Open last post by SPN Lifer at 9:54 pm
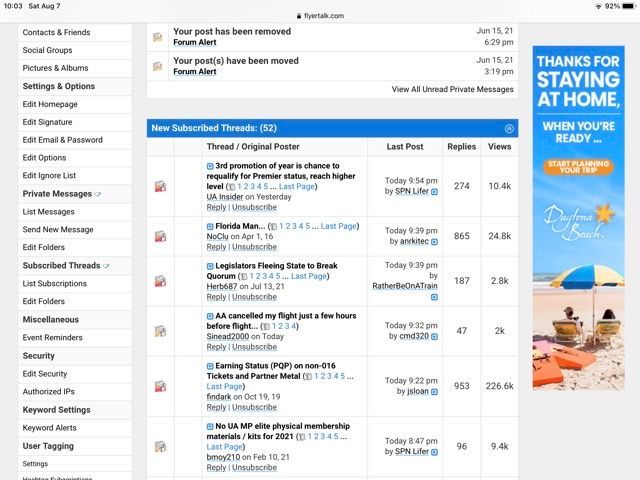Image resolution: width=640 pixels, height=480 pixels. (x=434, y=192)
